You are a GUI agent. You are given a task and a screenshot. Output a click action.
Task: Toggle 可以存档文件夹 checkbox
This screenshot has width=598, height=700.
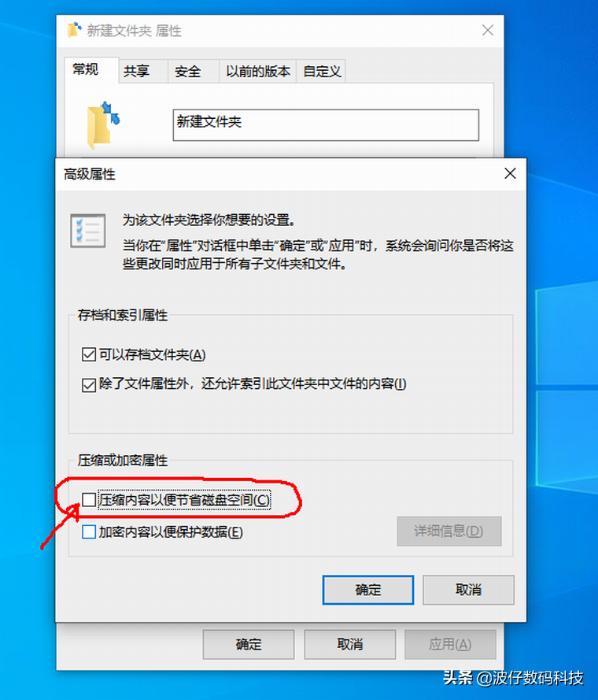89,355
